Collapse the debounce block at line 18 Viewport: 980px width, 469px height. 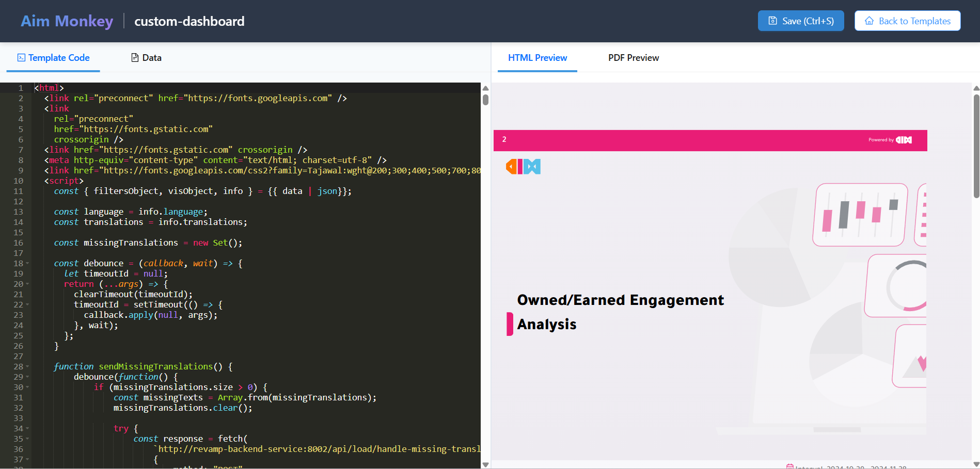click(27, 264)
